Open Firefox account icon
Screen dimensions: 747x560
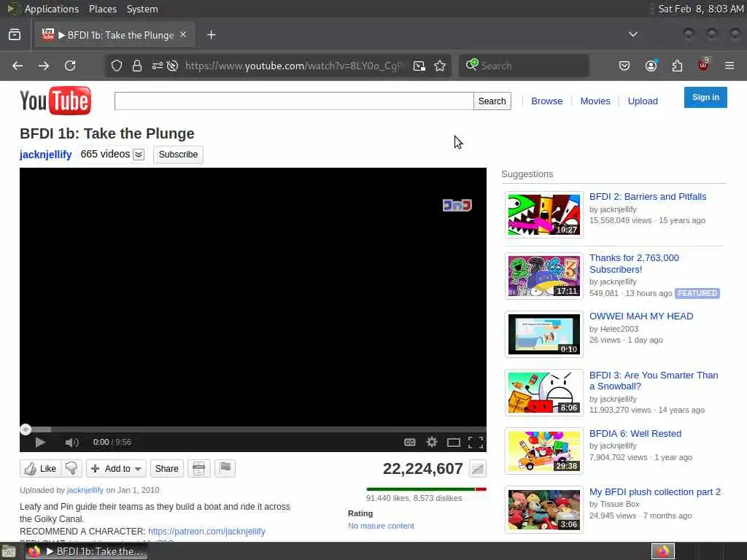tap(651, 66)
